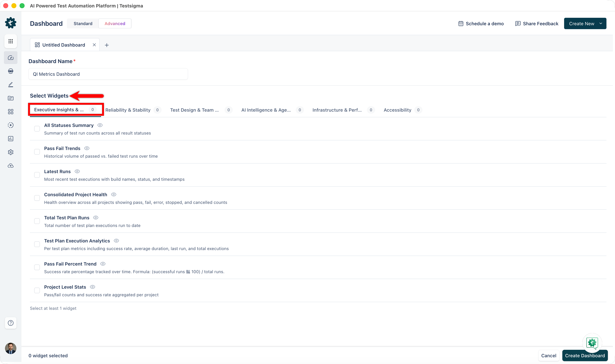This screenshot has width=615, height=364.
Task: Click the Dashboard Name input field
Action: pyautogui.click(x=108, y=74)
